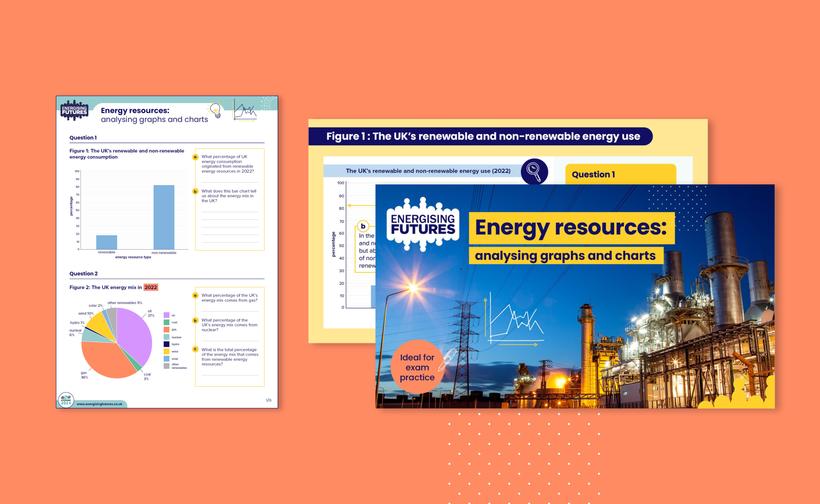The width and height of the screenshot is (820, 504).
Task: Click the 'a' marker for the gas question
Action: pyautogui.click(x=195, y=296)
